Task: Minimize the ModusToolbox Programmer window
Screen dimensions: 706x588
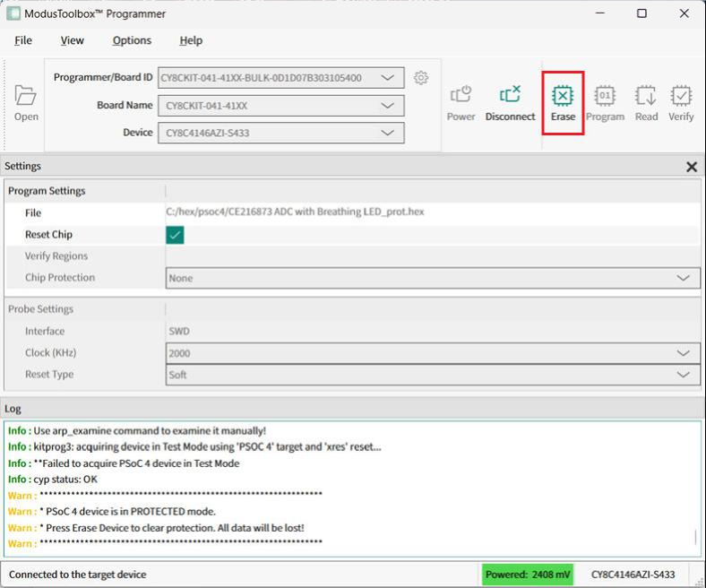Action: (x=599, y=13)
